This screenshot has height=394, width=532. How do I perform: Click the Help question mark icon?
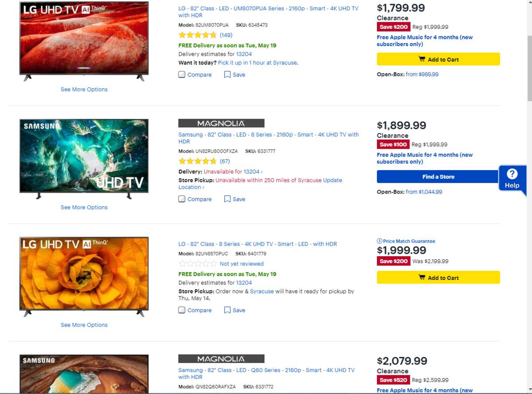[512, 174]
